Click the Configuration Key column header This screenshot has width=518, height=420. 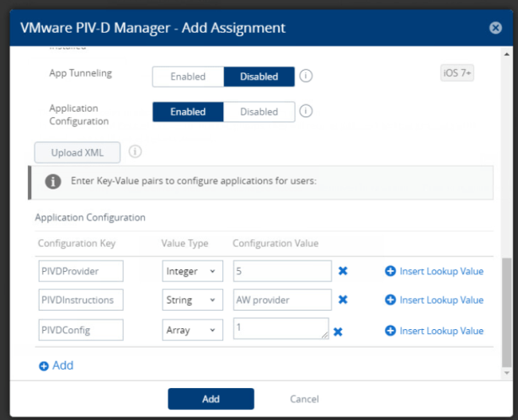77,243
